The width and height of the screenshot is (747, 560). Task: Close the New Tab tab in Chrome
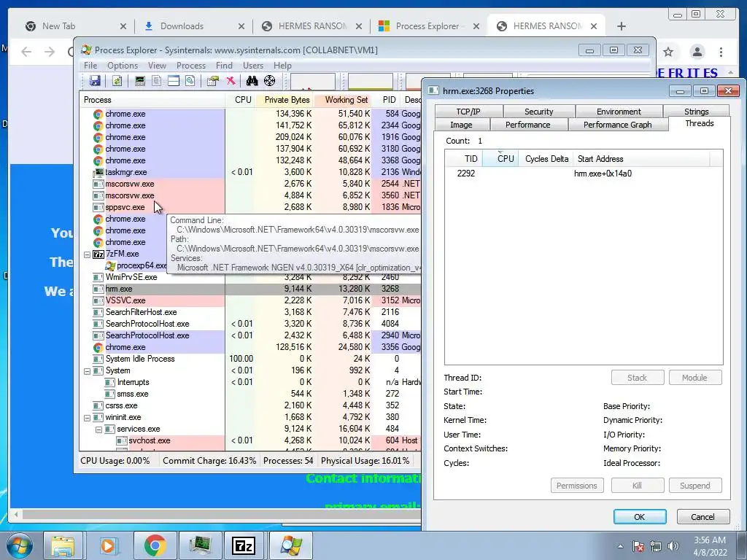pyautogui.click(x=123, y=26)
